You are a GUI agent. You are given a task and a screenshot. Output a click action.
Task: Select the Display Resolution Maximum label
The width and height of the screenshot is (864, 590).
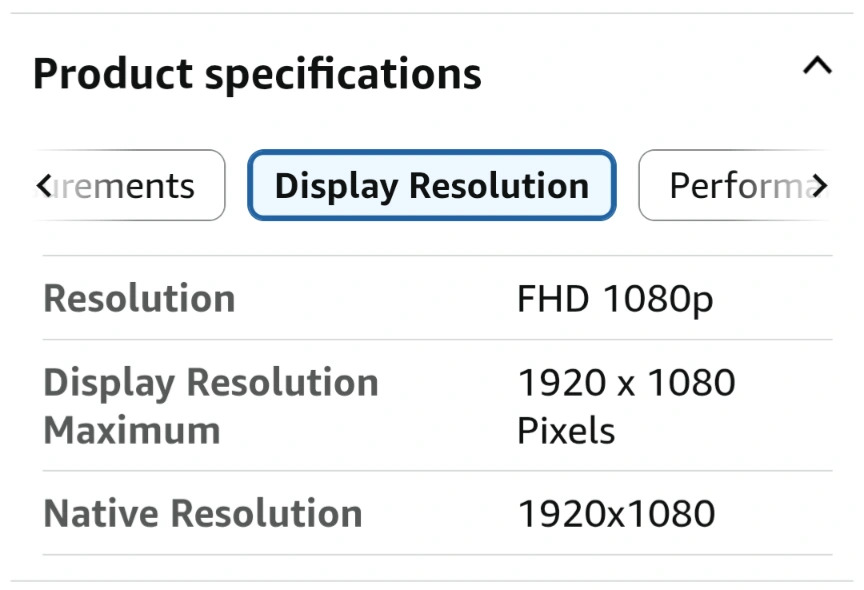pos(211,406)
